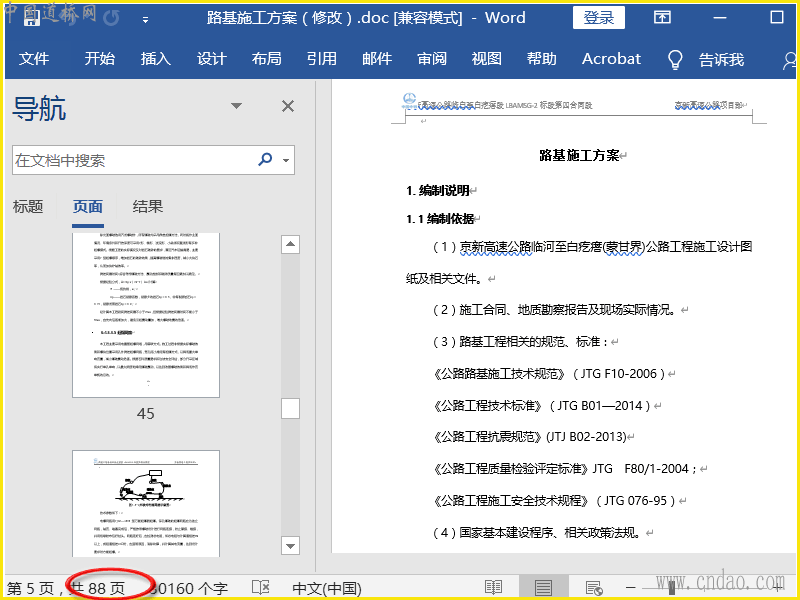
Task: Switch to the 引用 ribbon tab
Action: 321,59
